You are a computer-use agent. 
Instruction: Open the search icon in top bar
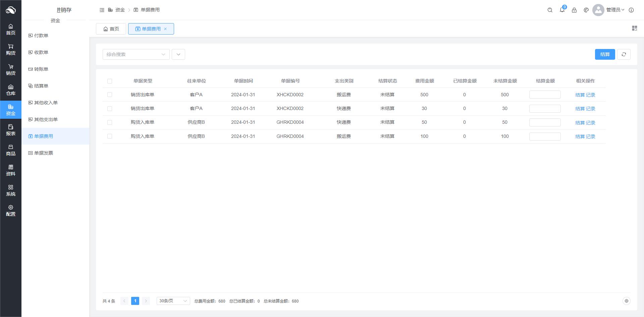[x=550, y=10]
